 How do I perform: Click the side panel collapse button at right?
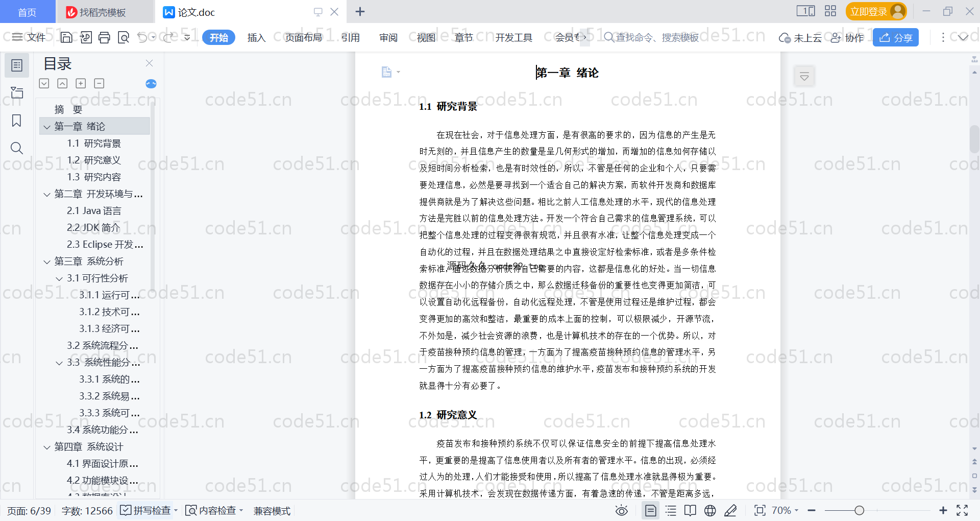coord(804,77)
